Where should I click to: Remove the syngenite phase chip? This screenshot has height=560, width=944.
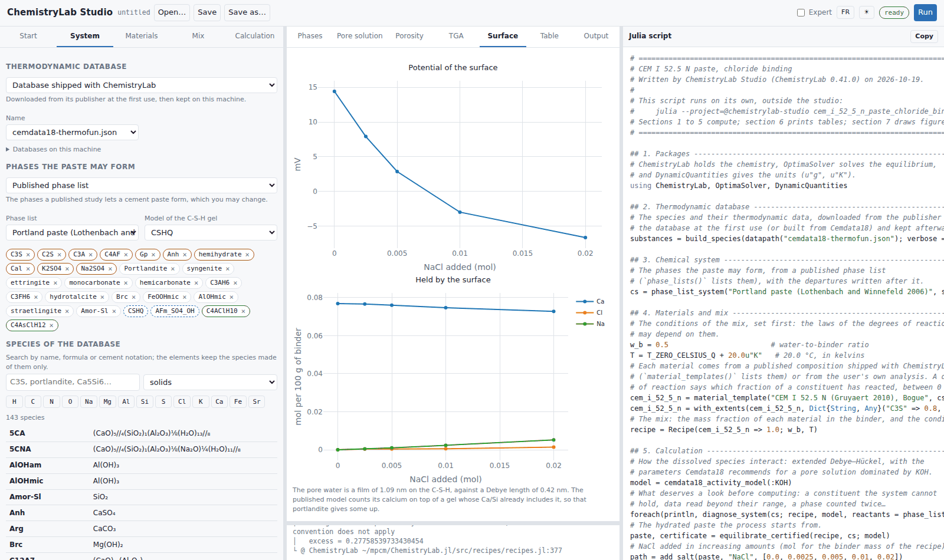pyautogui.click(x=228, y=269)
